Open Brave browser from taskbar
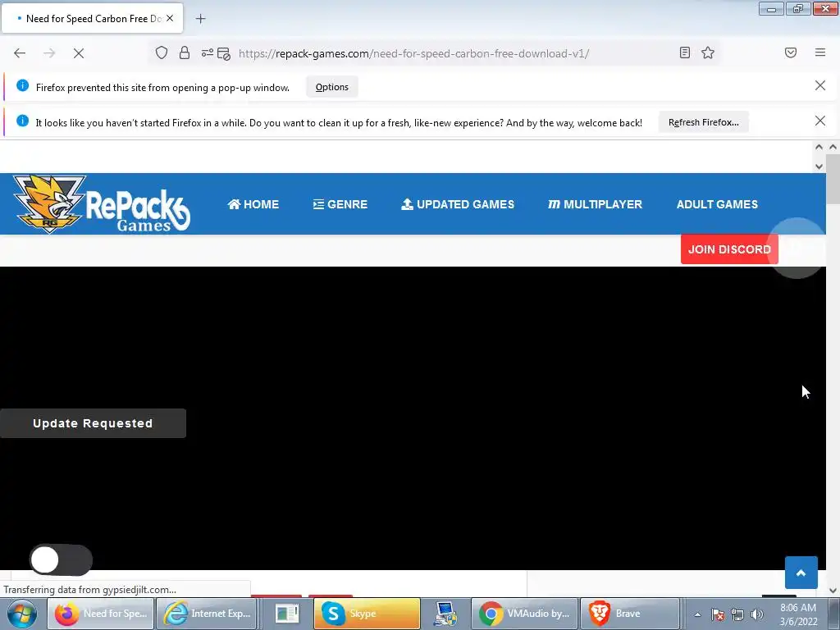Image resolution: width=840 pixels, height=630 pixels. (630, 614)
